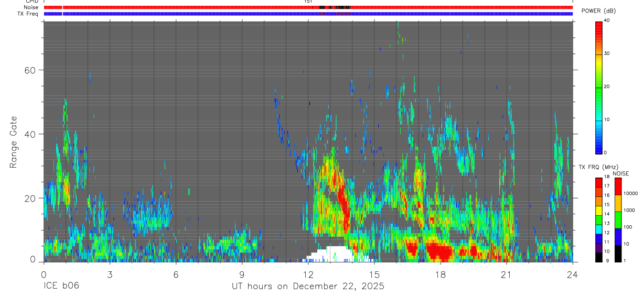Image resolution: width=644 pixels, height=297 pixels.
Task: Click the 30 label on the power colorbar
Action: click(x=606, y=53)
